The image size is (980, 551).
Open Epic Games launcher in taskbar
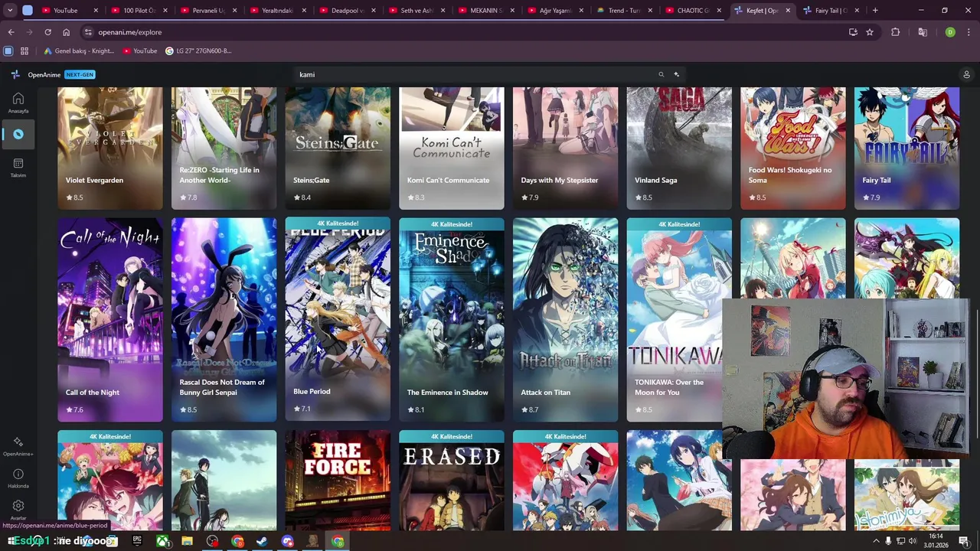pyautogui.click(x=137, y=541)
